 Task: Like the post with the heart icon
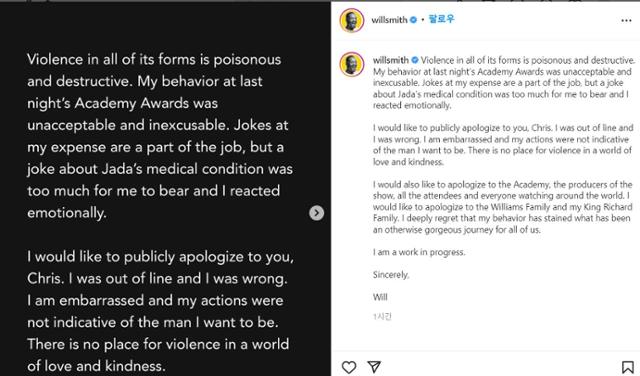(349, 367)
